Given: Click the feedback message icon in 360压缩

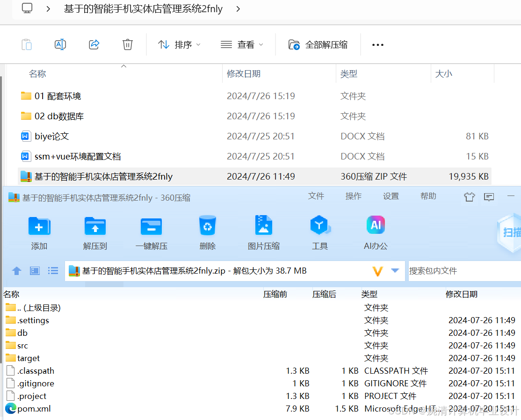Looking at the screenshot, I should coord(489,197).
